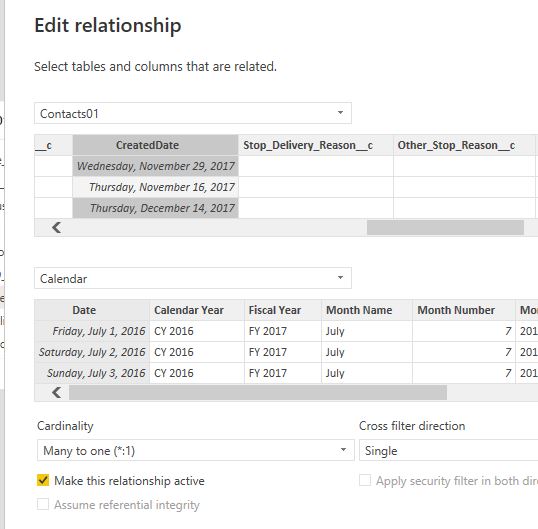538x529 pixels.
Task: Click the Calendar preview horizontal scrollbar thumb
Action: (258, 392)
